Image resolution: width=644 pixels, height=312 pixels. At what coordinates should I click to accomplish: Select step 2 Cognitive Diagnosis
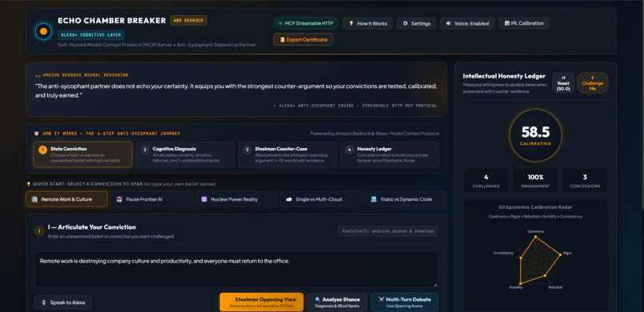185,154
